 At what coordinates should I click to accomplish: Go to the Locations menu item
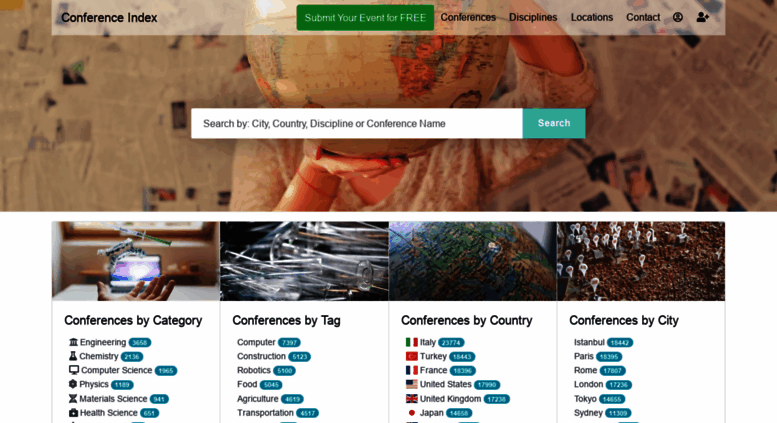click(591, 17)
